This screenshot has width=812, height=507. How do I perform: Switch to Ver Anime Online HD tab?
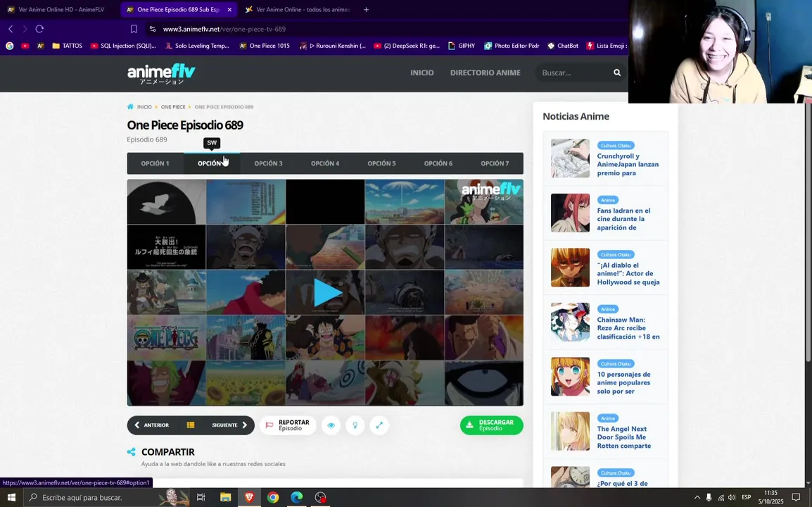pos(56,9)
